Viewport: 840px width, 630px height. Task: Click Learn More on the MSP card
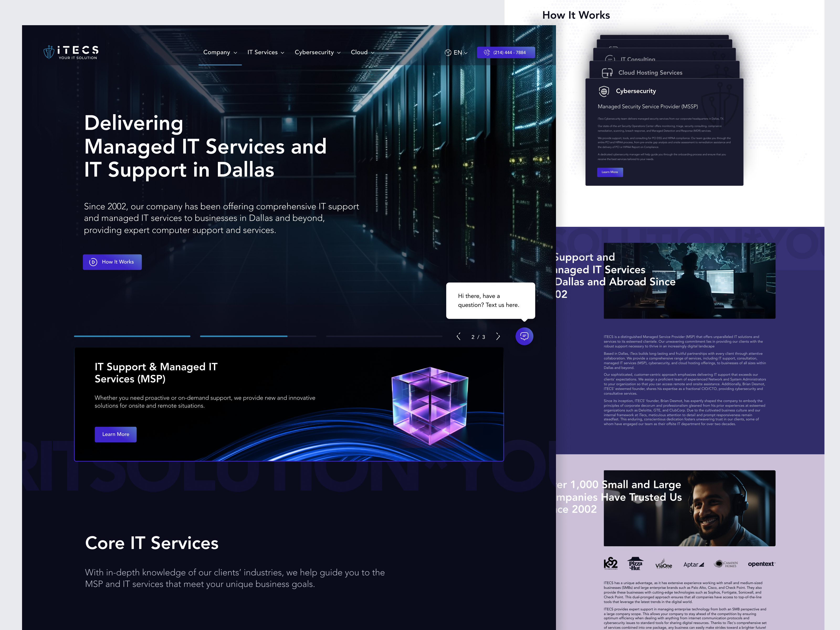[115, 434]
